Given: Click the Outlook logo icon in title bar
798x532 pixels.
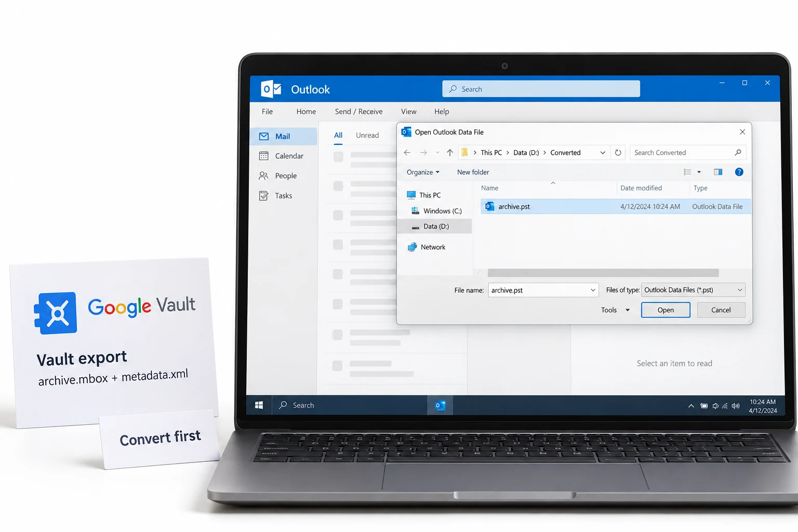Looking at the screenshot, I should 271,89.
